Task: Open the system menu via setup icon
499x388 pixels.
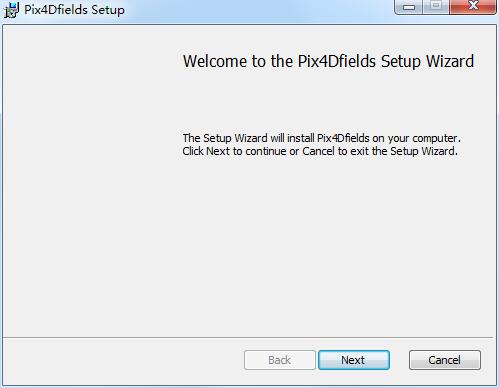Action: (12, 10)
